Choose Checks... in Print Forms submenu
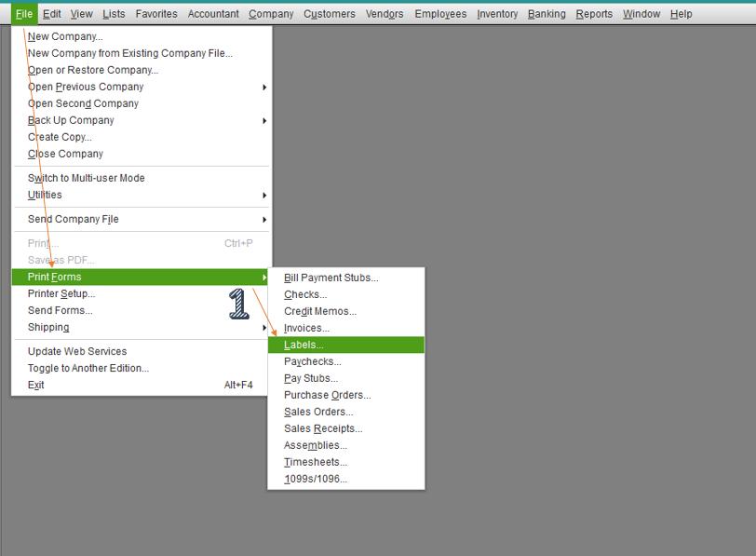This screenshot has height=556, width=756. click(x=346, y=294)
